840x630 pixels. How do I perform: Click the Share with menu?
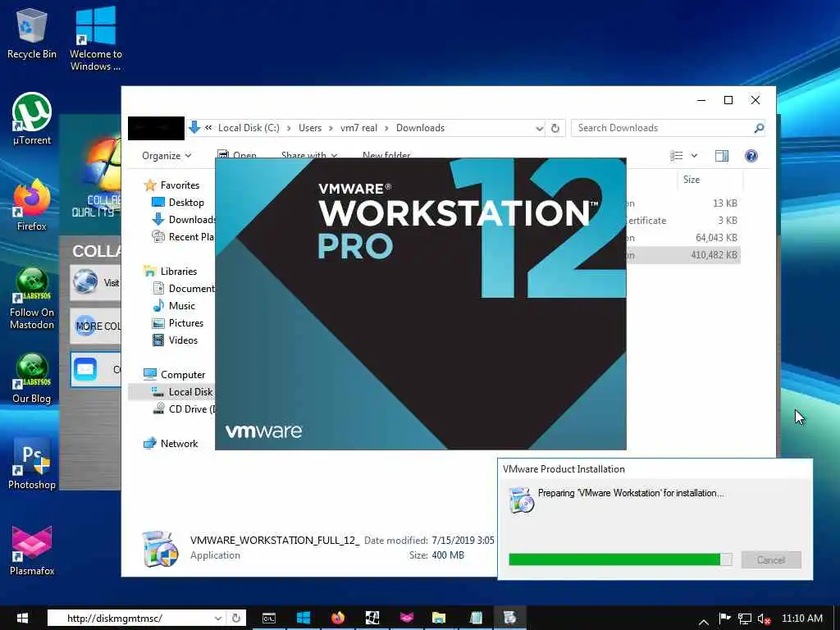(309, 156)
